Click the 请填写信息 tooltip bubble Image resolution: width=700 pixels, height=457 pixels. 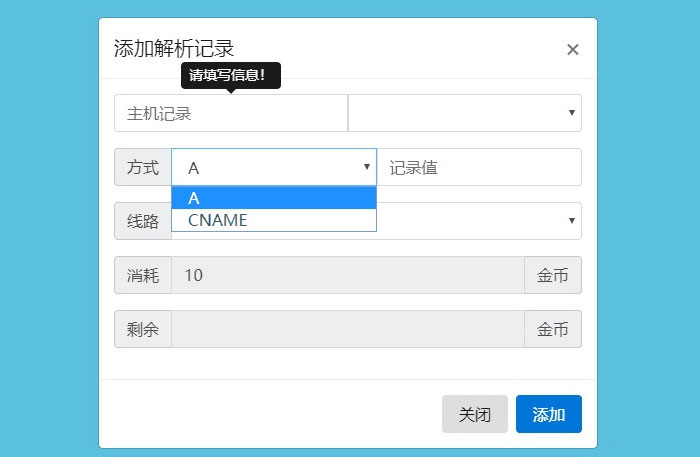click(x=230, y=75)
